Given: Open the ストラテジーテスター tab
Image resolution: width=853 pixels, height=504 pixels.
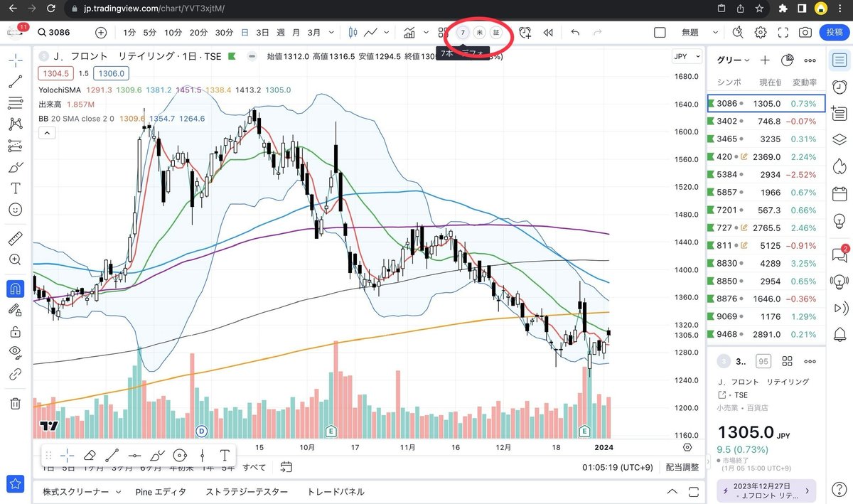Looking at the screenshot, I should 247,492.
